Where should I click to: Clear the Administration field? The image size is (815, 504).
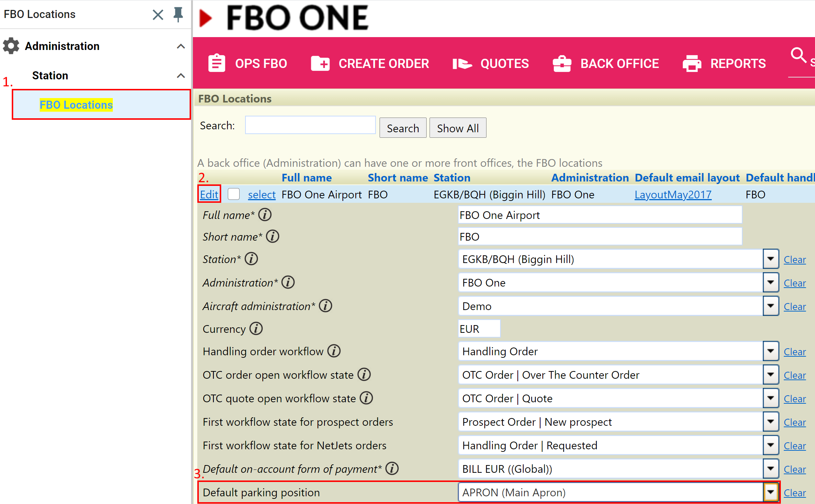[x=795, y=283]
